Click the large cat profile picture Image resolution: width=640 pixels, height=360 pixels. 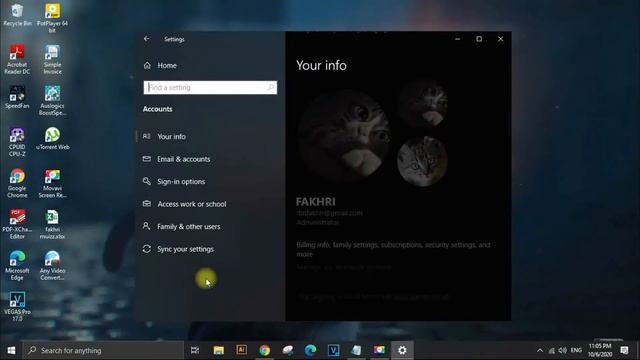[344, 136]
